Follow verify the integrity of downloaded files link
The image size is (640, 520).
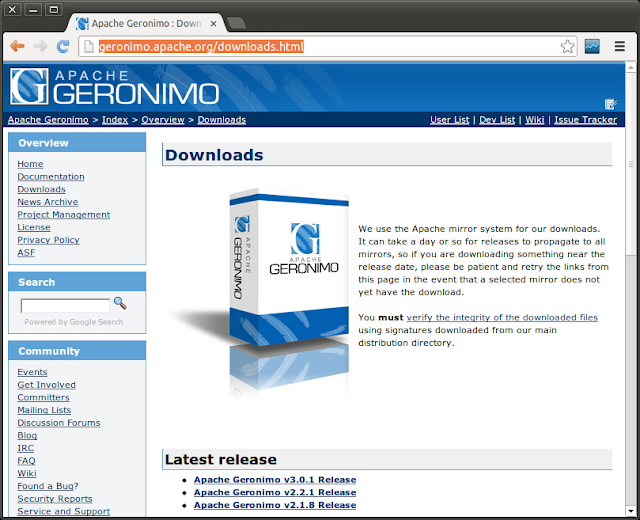[502, 317]
